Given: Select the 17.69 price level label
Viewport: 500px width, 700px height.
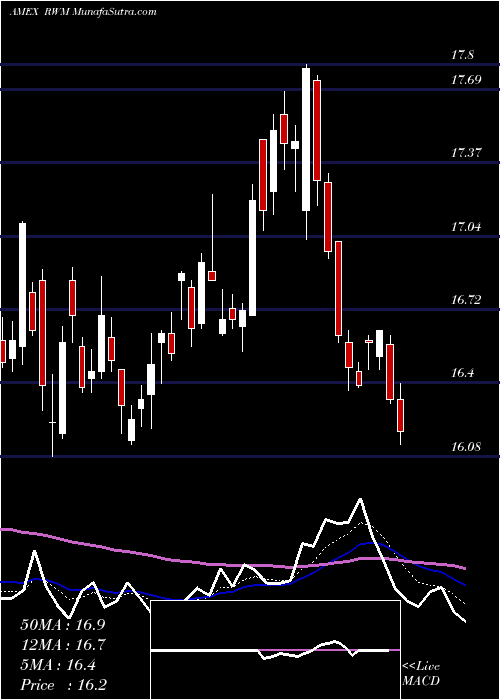Looking at the screenshot, I should 466,80.
